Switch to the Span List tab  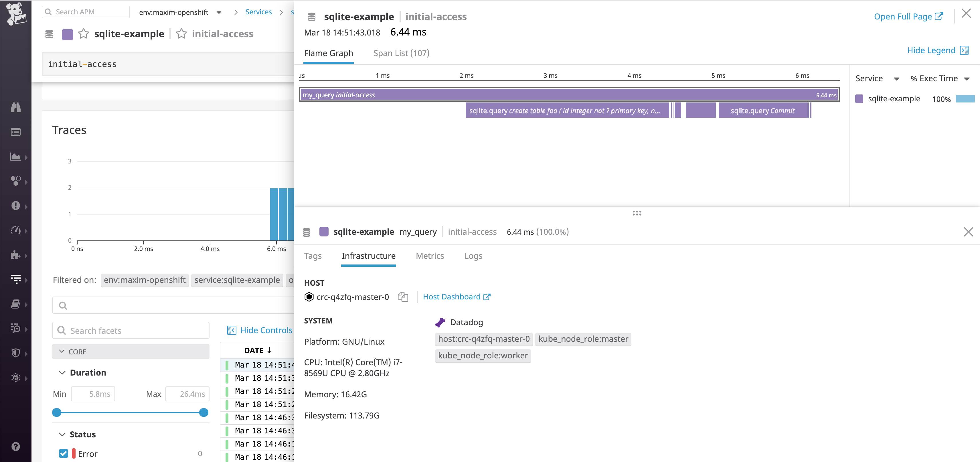pyautogui.click(x=401, y=53)
